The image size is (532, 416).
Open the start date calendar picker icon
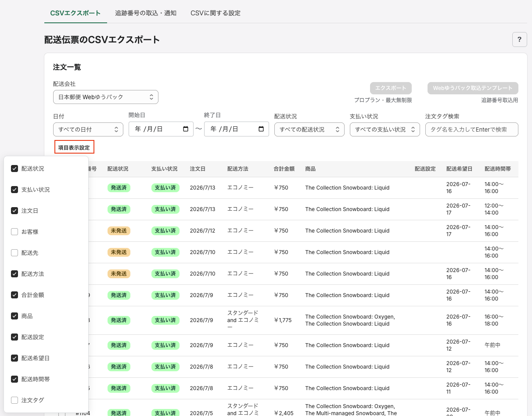(x=186, y=129)
